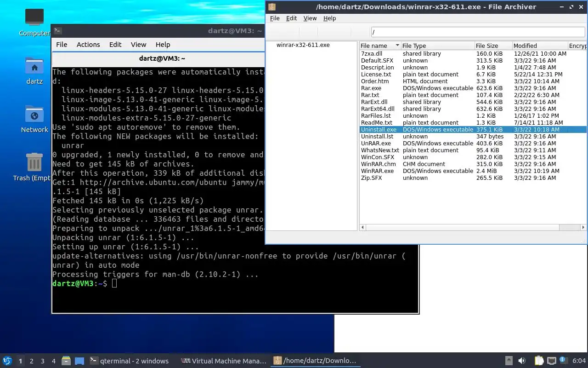
Task: Toggle sort arrow on File name column
Action: [x=397, y=46]
